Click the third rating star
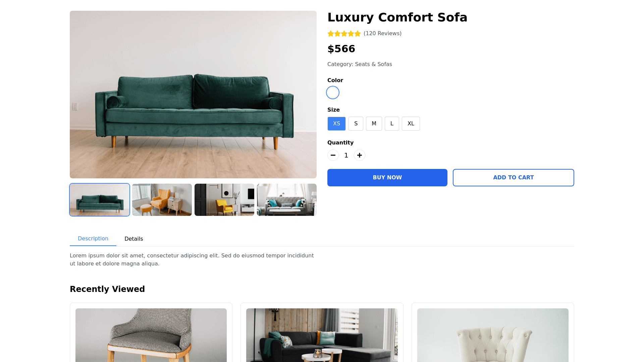The width and height of the screenshot is (644, 362). coord(344,34)
